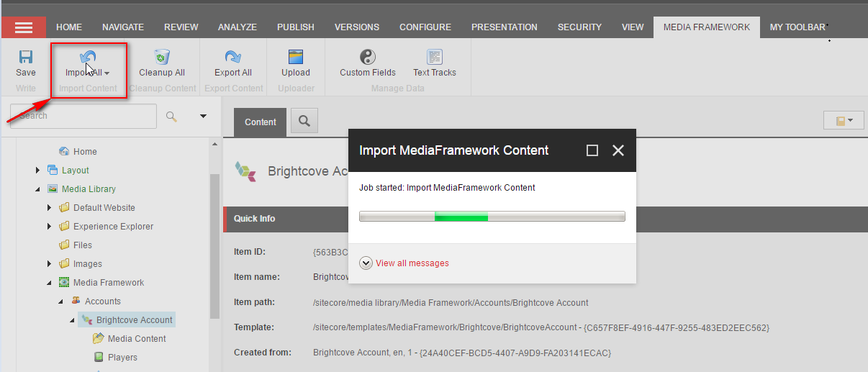Click the View all messages link
Image resolution: width=868 pixels, height=372 pixels.
point(412,263)
